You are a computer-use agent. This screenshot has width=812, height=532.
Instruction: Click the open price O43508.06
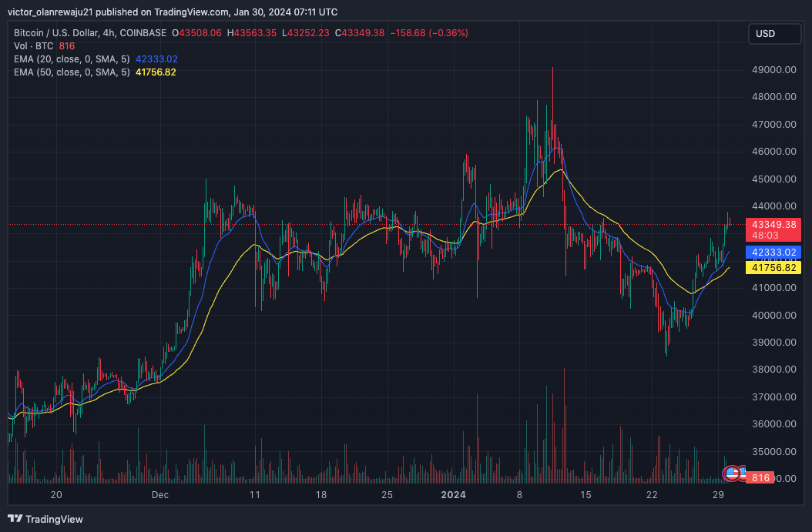(x=196, y=32)
